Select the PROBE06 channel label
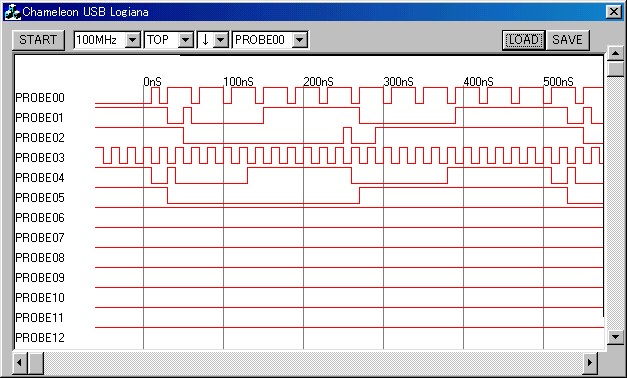Image resolution: width=627 pixels, height=378 pixels. pos(40,218)
